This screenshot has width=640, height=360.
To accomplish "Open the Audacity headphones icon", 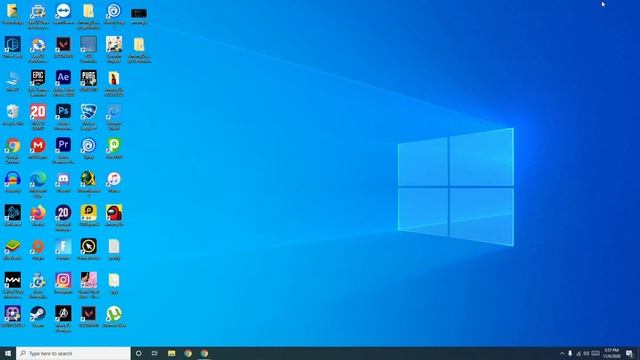I will pyautogui.click(x=13, y=179).
